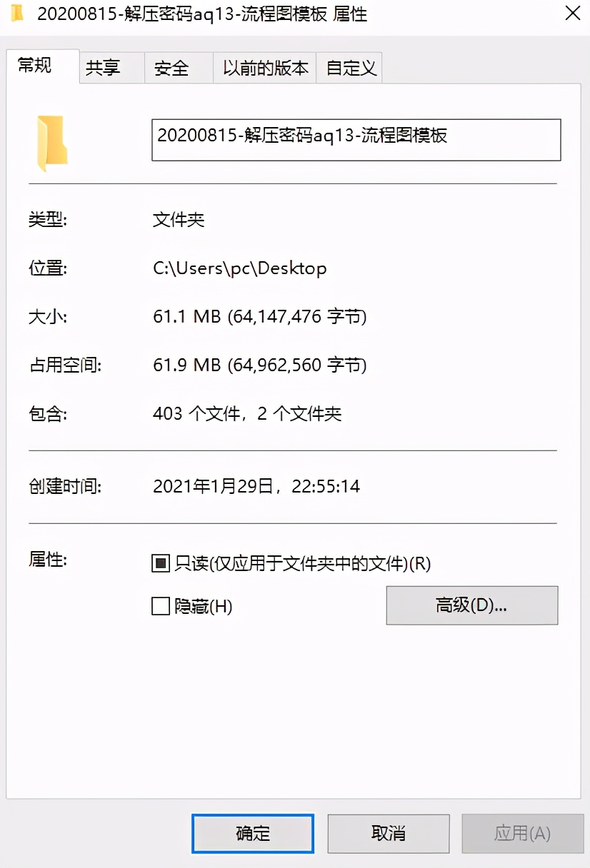Click the folder name input field

tap(356, 139)
